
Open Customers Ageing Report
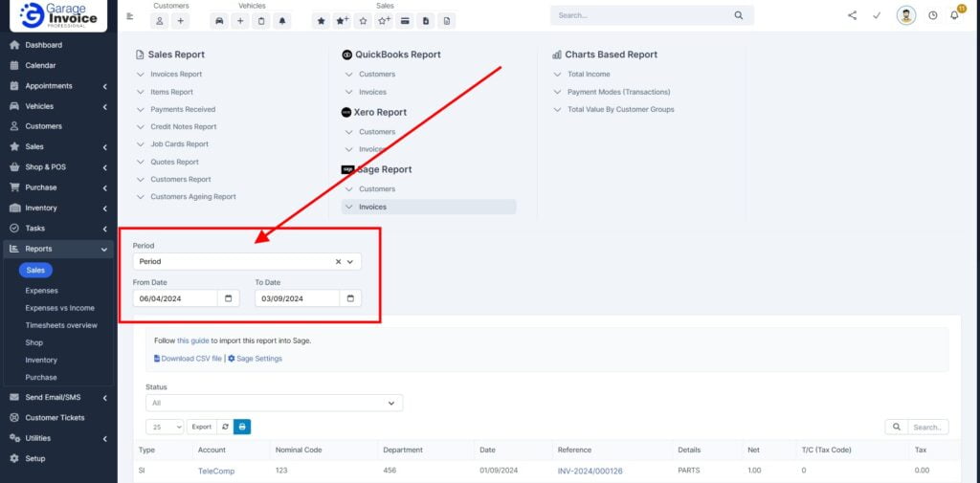193,197
